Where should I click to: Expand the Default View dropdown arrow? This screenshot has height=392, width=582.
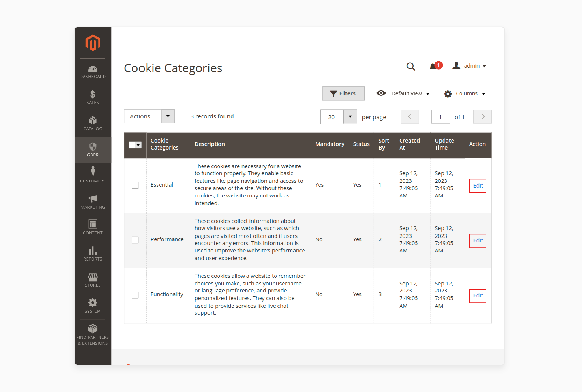click(428, 94)
